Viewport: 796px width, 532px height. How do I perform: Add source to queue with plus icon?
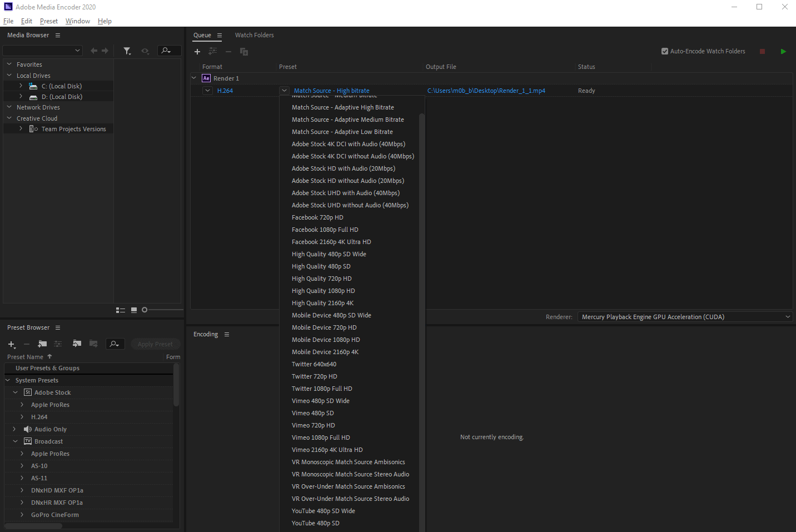pos(197,52)
